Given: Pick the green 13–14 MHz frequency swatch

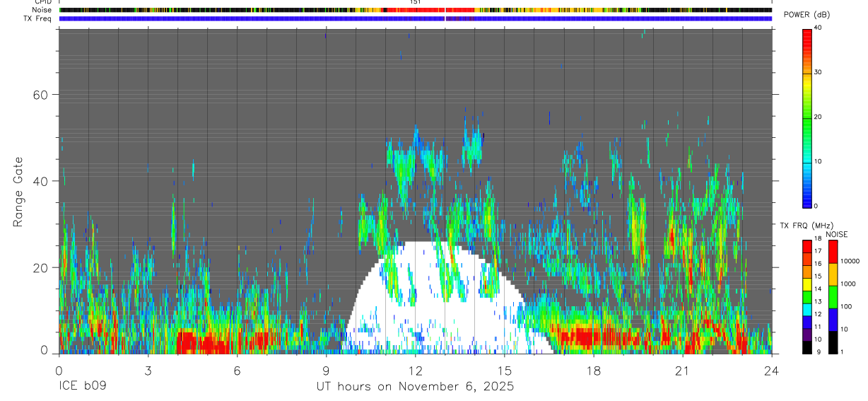Looking at the screenshot, I should tap(807, 296).
